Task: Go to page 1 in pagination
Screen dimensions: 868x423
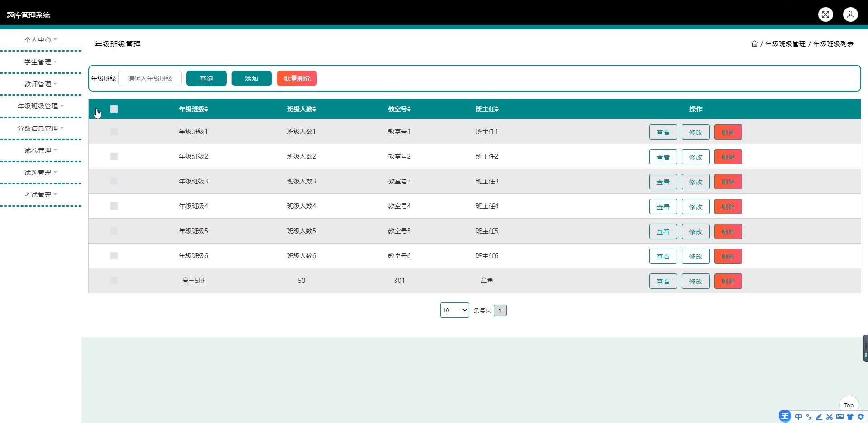Action: [500, 310]
